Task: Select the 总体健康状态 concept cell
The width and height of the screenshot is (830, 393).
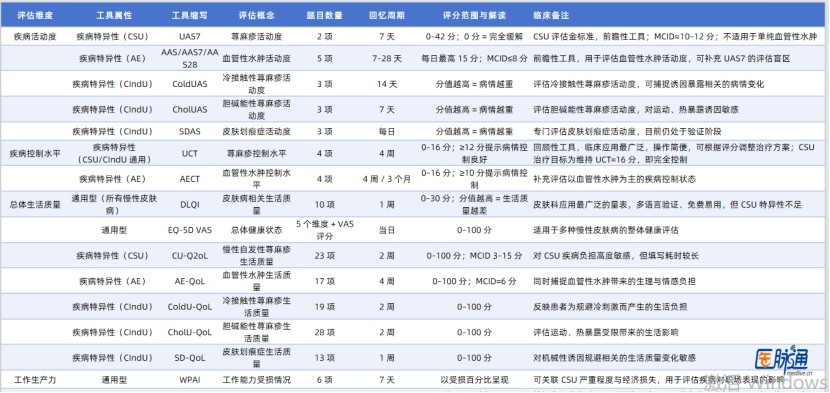Action: 257,230
